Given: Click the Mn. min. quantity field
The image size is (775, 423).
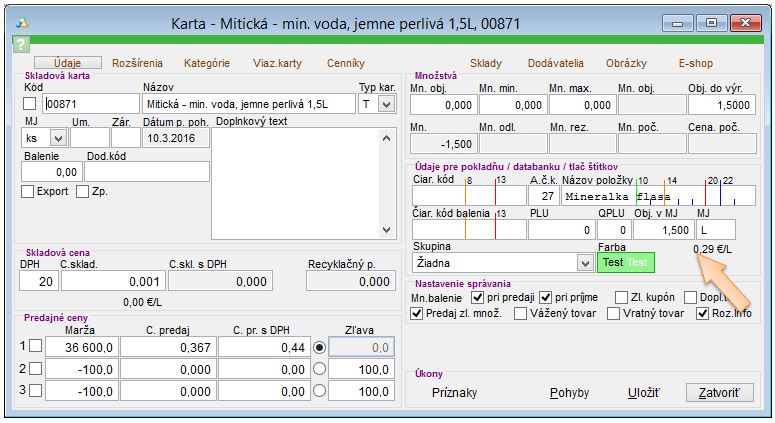Looking at the screenshot, I should 513,105.
